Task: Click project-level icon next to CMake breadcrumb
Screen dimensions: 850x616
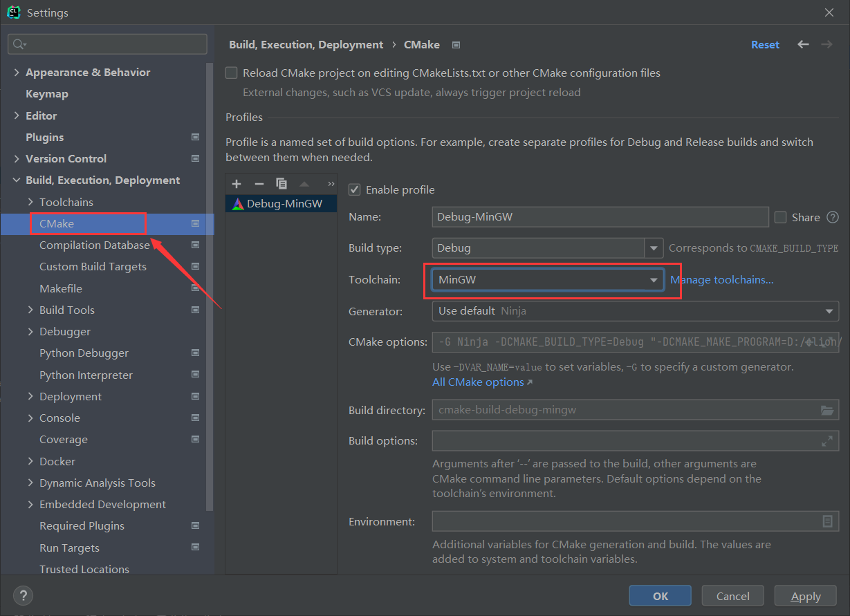Action: coord(456,45)
